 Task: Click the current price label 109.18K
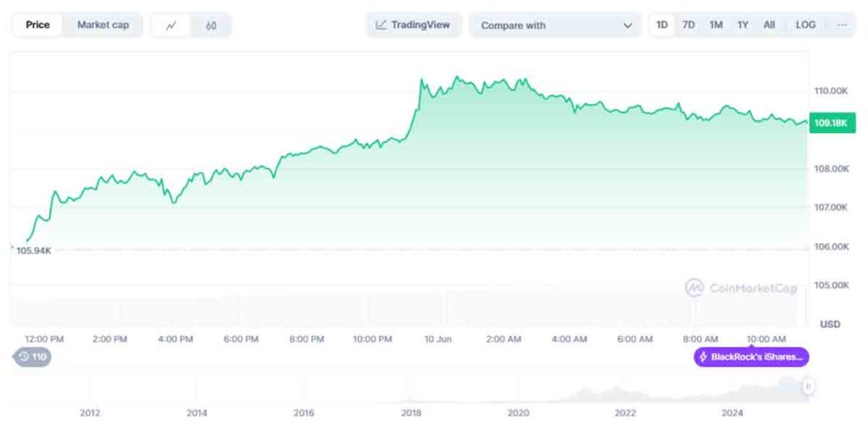[x=832, y=123]
